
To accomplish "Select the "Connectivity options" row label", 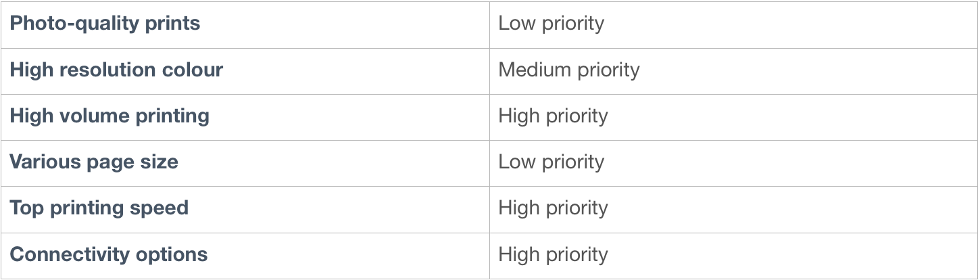I will (x=109, y=254).
